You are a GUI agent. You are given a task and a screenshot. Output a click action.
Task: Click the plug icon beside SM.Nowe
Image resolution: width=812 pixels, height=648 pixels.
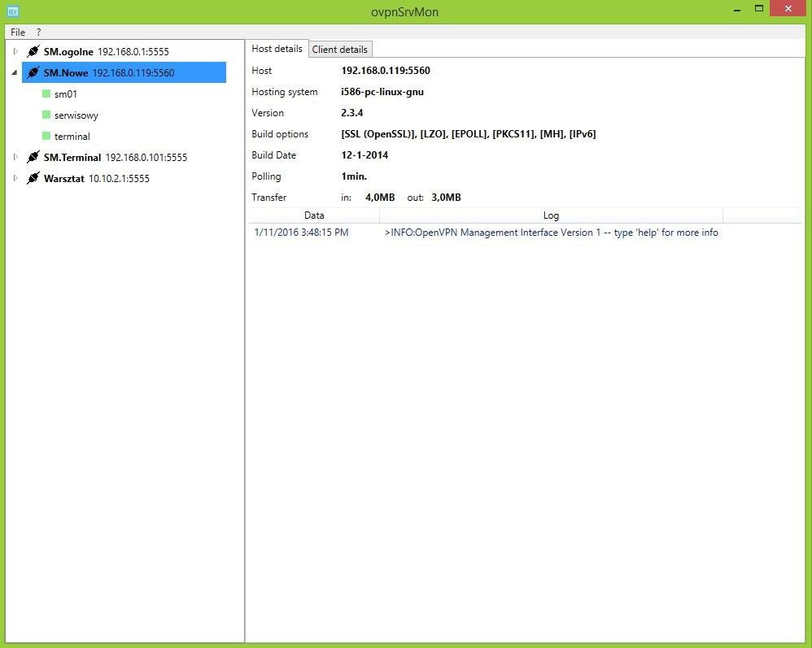pos(33,72)
